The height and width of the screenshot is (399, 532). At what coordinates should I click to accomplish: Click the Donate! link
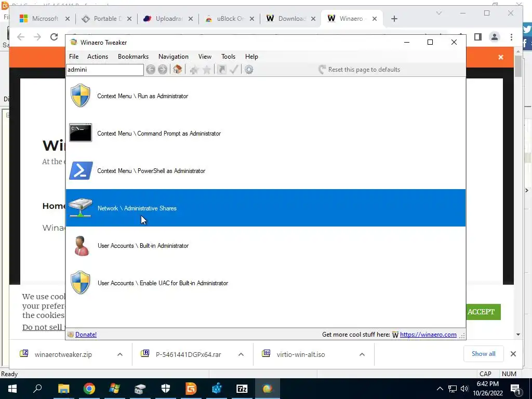point(86,335)
